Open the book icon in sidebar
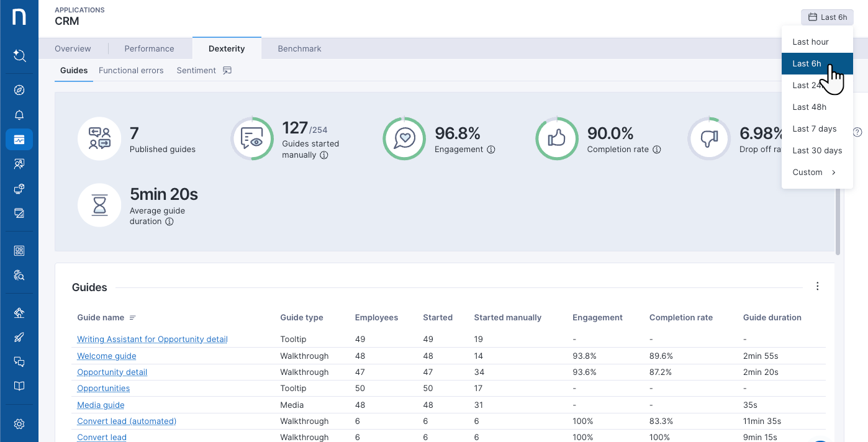Screen dimensions: 868x442 click(19, 386)
